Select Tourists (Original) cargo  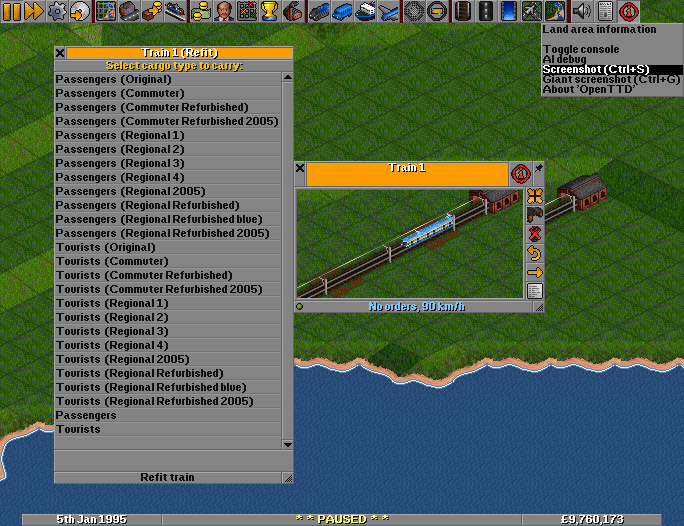[x=168, y=247]
